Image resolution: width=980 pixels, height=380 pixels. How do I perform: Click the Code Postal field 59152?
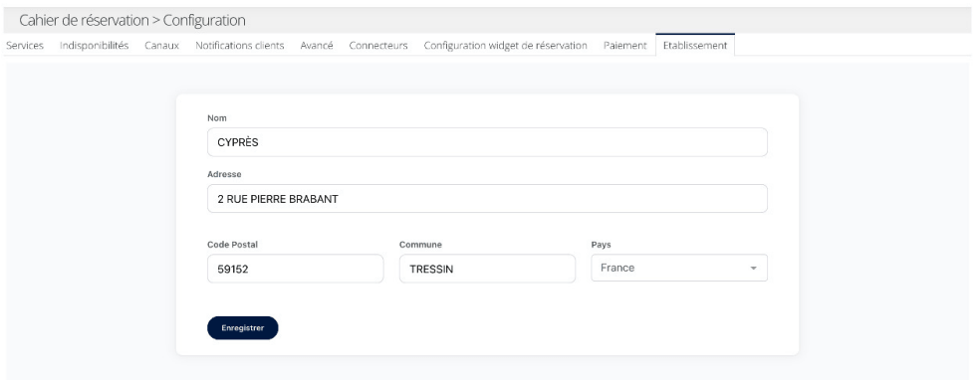[295, 269]
